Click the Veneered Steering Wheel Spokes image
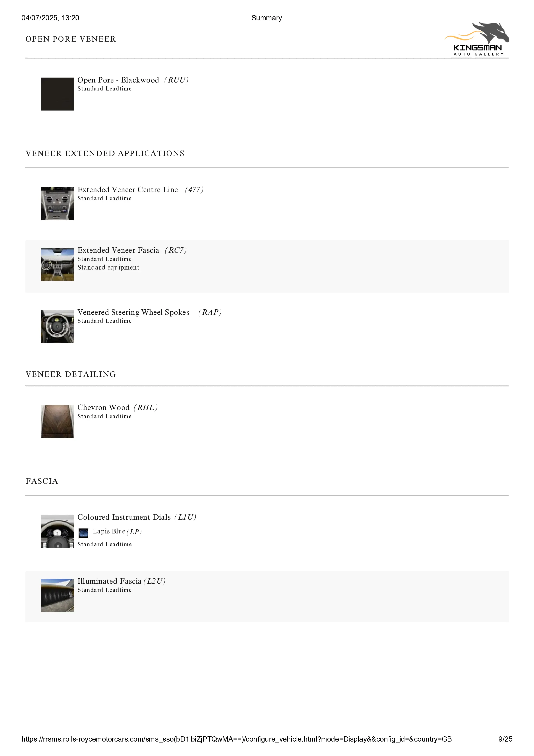The width and height of the screenshot is (534, 756). click(57, 326)
